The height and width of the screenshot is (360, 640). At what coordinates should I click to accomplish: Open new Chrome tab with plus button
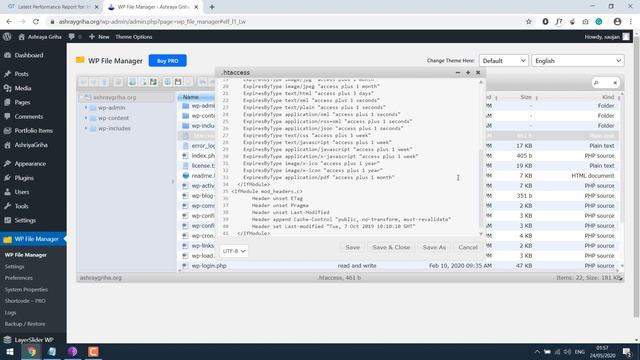pos(212,7)
